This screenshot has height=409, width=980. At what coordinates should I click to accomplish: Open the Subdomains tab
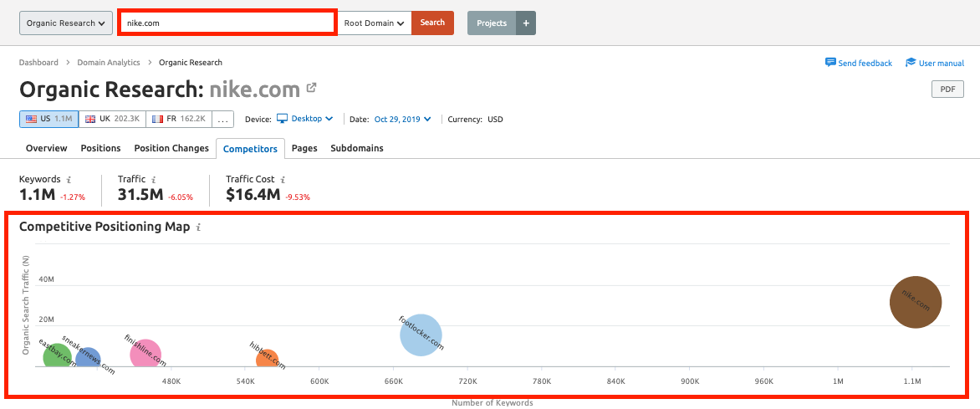tap(357, 148)
